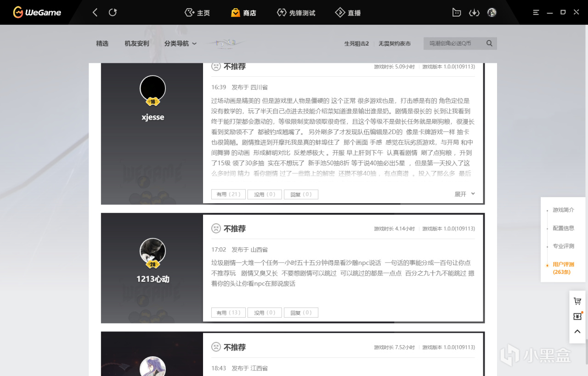
Task: Open the 主页 home tab
Action: click(197, 13)
